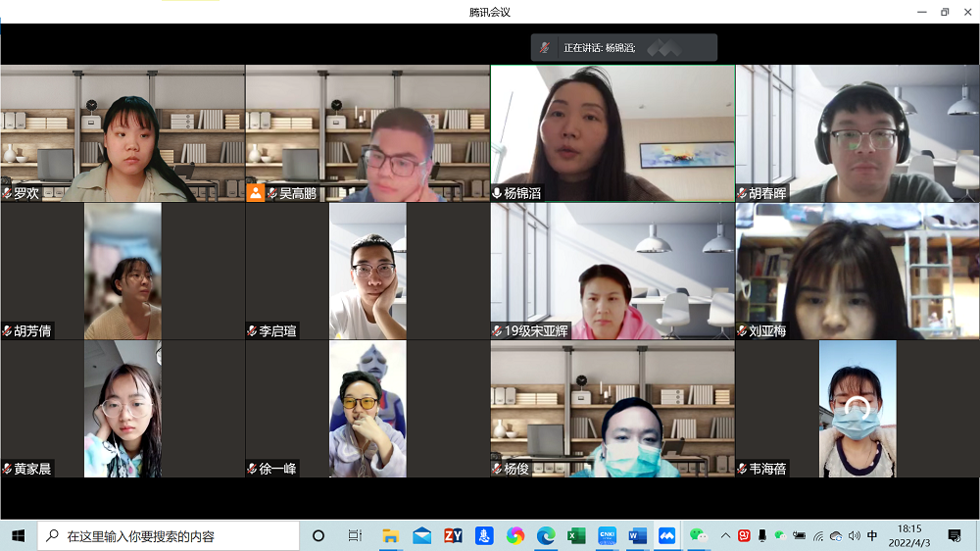Open Microsoft Edge browser in taskbar
980x551 pixels.
point(546,535)
